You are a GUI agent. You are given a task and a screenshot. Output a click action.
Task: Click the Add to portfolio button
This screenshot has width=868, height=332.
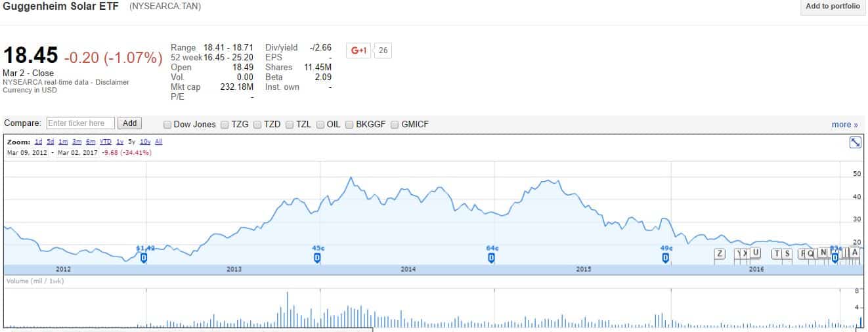point(833,7)
